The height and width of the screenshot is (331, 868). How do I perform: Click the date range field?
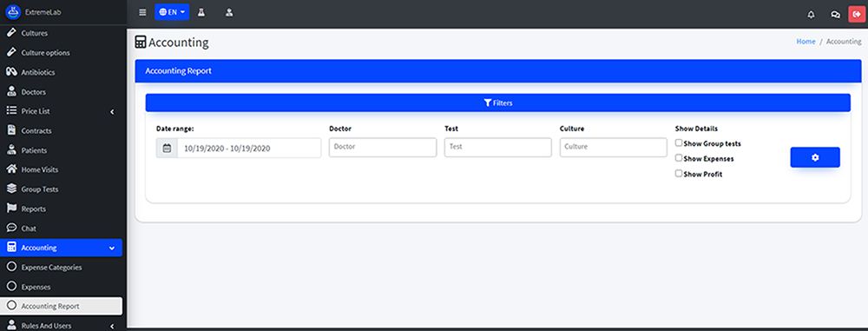coord(249,148)
